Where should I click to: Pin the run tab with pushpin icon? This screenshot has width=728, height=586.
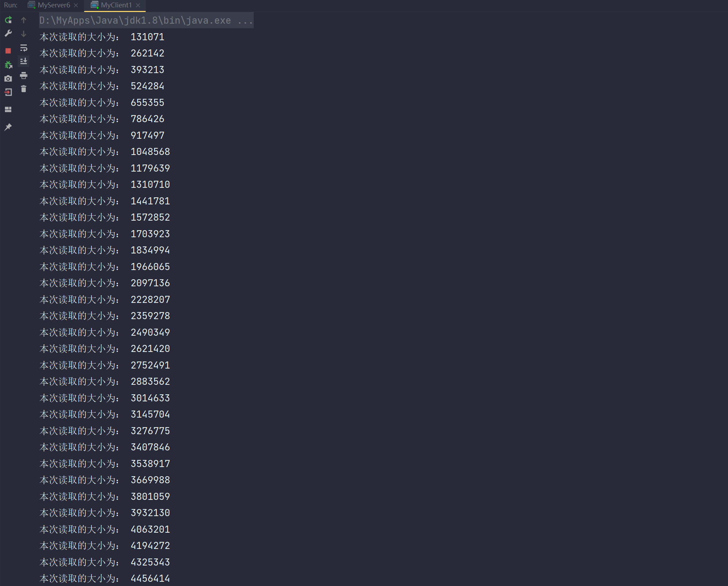(x=8, y=127)
